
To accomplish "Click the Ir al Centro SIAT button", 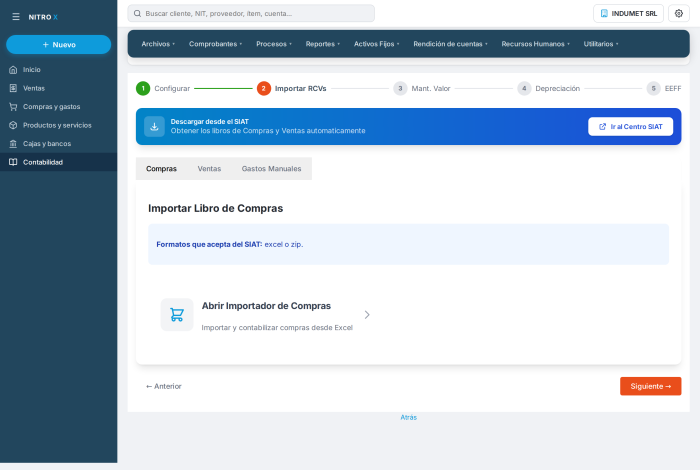I will [630, 127].
